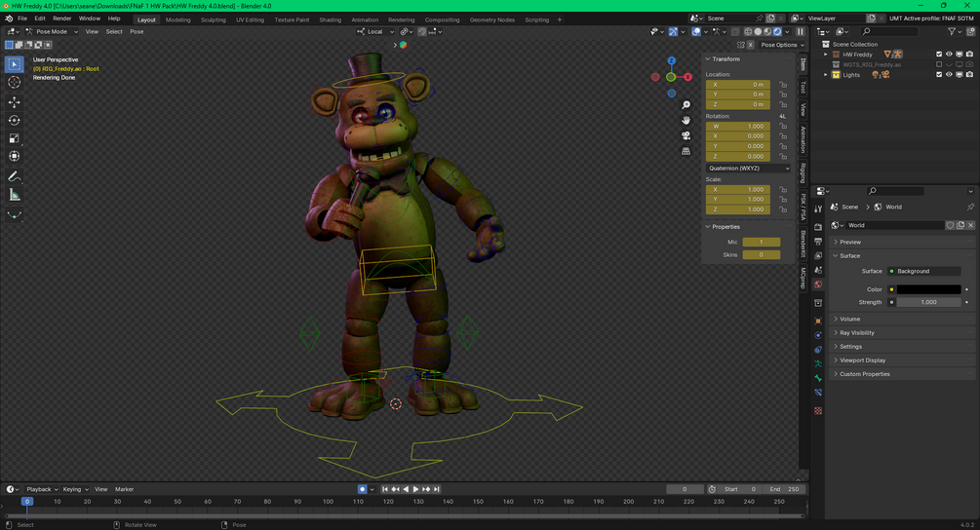Open the Render menu
This screenshot has height=530, width=980.
(61, 19)
